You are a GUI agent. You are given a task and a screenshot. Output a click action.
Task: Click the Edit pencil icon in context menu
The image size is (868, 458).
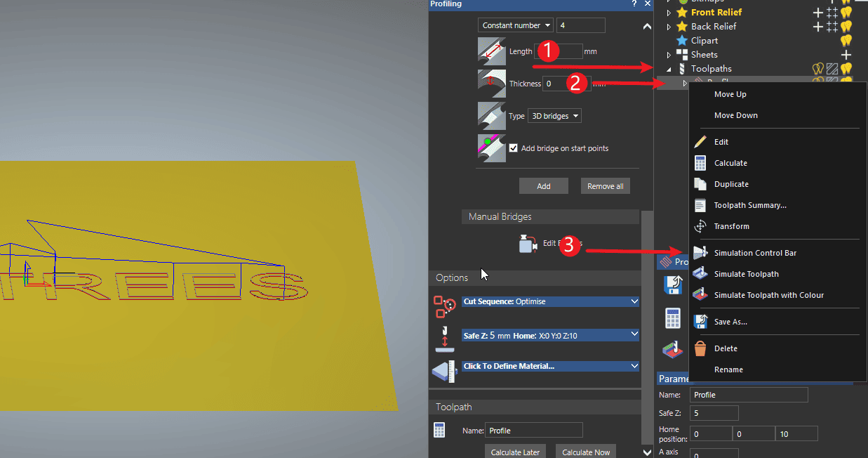point(700,142)
